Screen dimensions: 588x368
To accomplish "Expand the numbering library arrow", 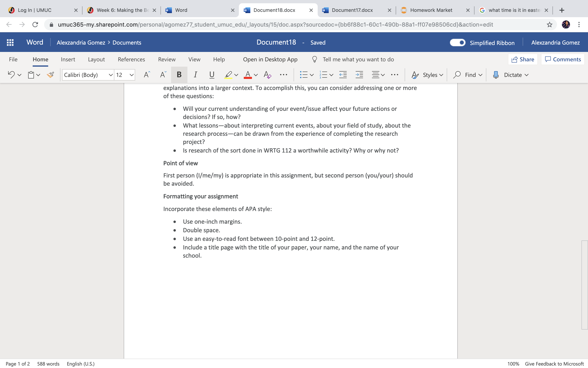I will [x=331, y=75].
